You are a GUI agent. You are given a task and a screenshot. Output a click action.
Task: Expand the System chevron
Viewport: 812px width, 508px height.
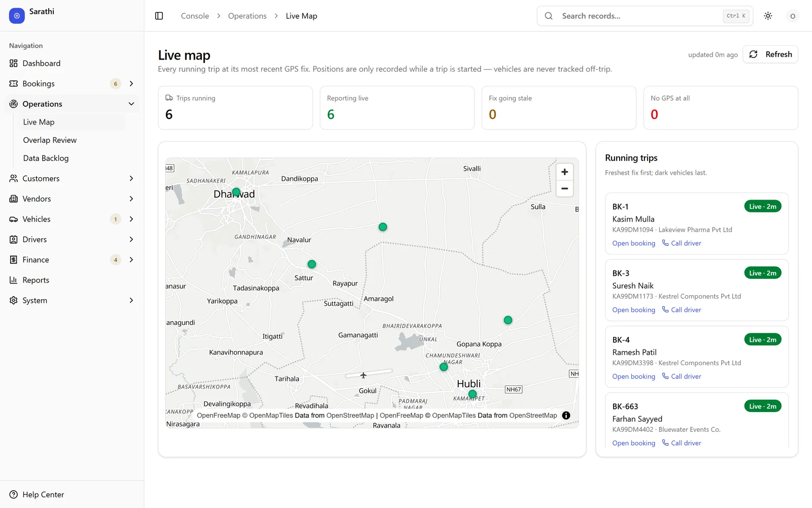tap(131, 301)
